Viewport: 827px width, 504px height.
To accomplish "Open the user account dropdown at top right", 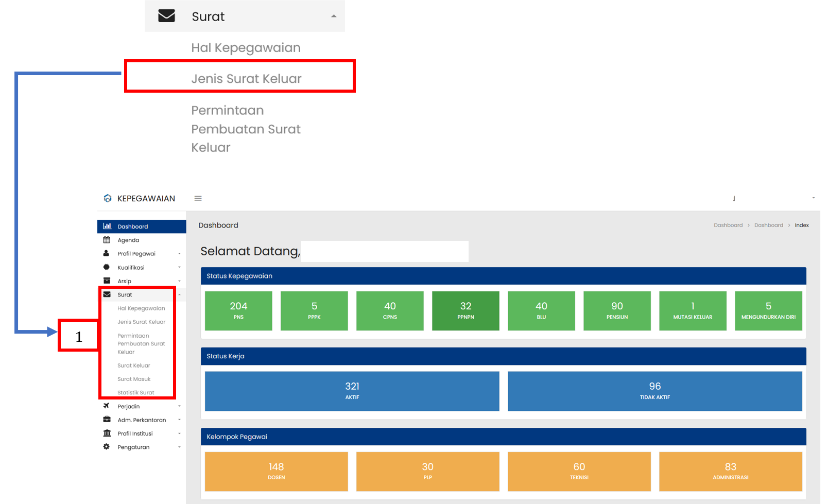I will coord(813,198).
